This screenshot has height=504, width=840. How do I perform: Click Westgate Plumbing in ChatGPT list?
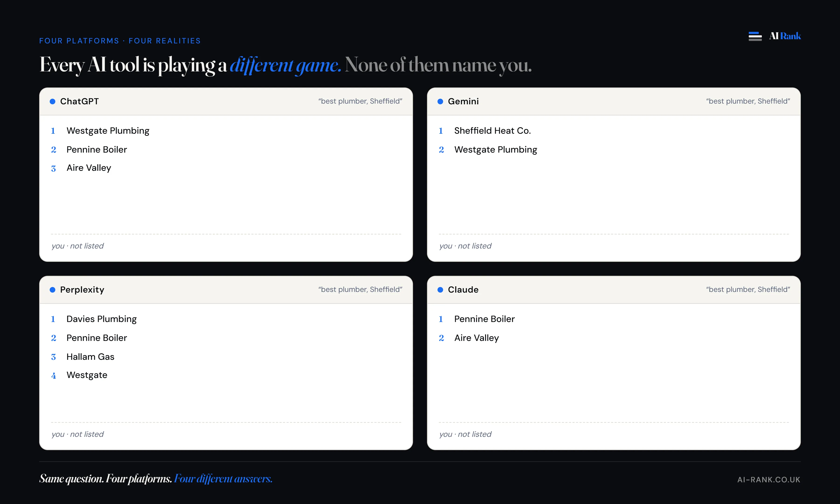[108, 131]
